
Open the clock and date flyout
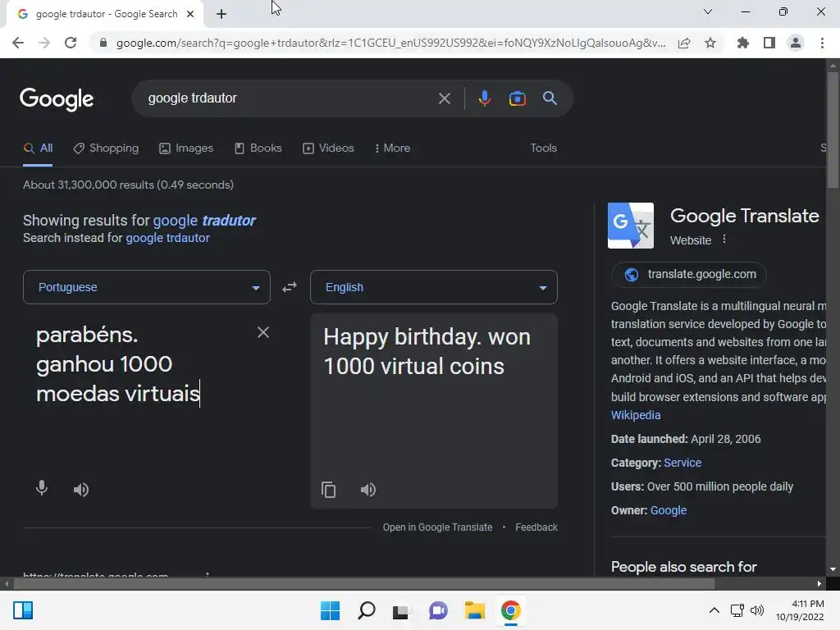coord(801,610)
